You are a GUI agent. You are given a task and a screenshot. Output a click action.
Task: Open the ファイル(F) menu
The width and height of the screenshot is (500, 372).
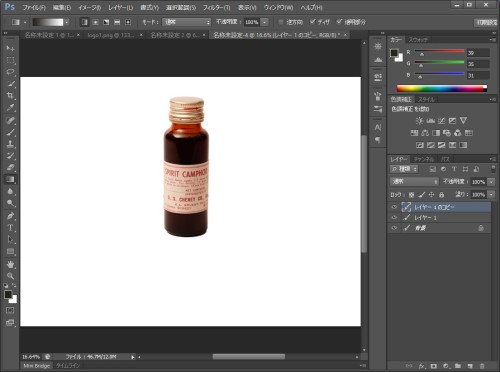click(x=34, y=7)
